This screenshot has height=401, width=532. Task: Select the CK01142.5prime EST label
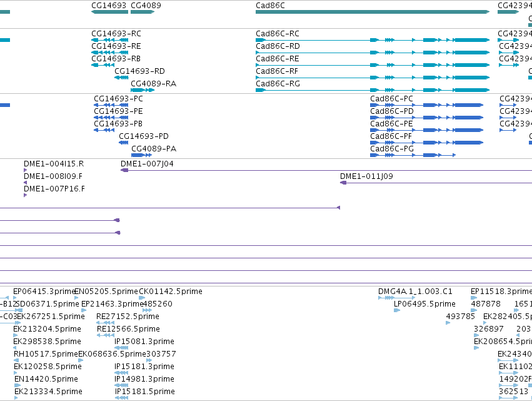click(x=171, y=292)
